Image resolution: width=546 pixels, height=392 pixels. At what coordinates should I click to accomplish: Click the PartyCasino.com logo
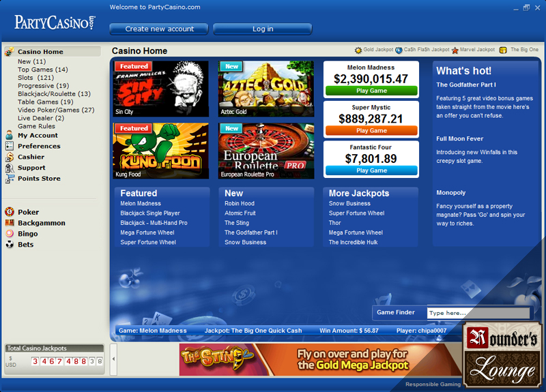coord(55,22)
